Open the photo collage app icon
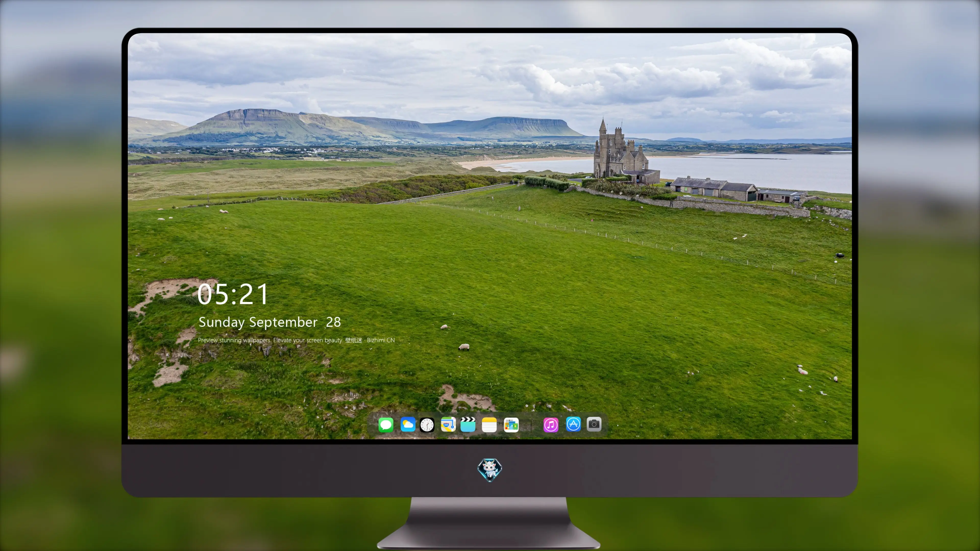This screenshot has height=551, width=980. pyautogui.click(x=511, y=425)
